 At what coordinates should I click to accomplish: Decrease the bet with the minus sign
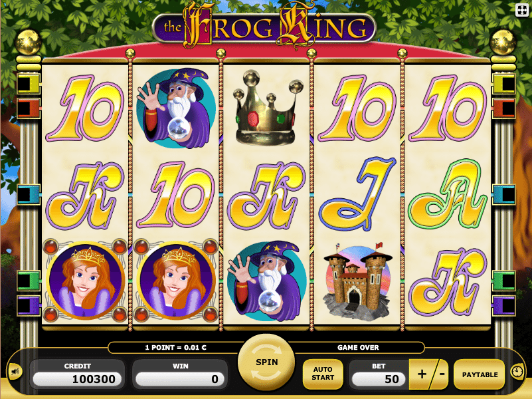click(x=442, y=374)
